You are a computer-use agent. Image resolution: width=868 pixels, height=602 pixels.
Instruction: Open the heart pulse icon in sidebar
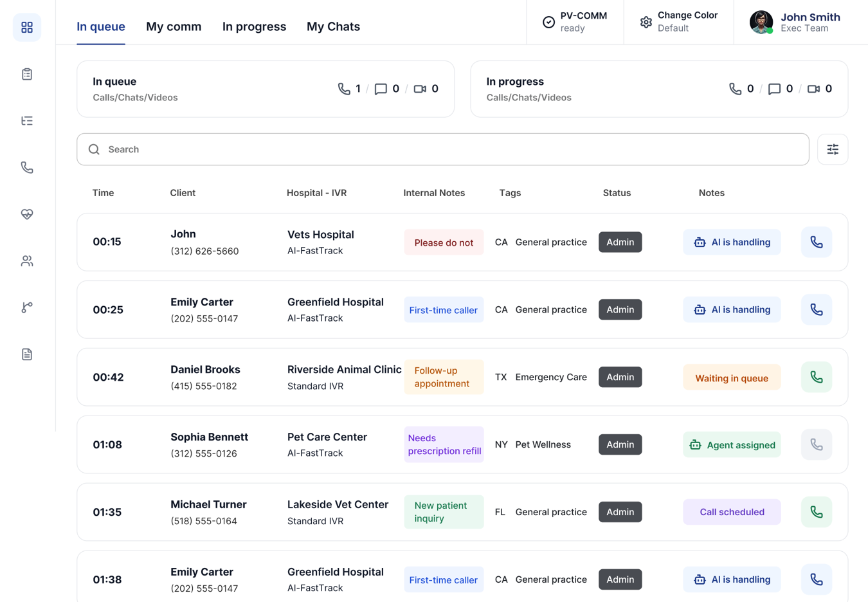27,214
